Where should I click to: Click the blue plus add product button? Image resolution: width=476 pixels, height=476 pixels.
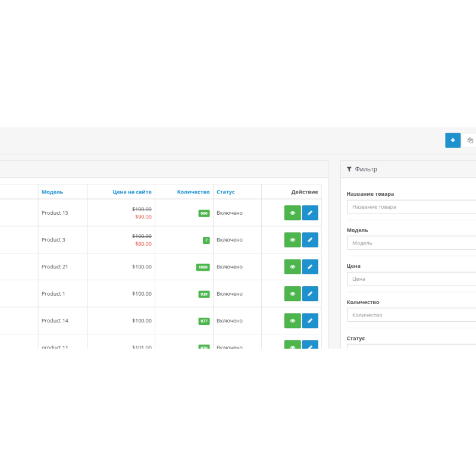pyautogui.click(x=453, y=140)
